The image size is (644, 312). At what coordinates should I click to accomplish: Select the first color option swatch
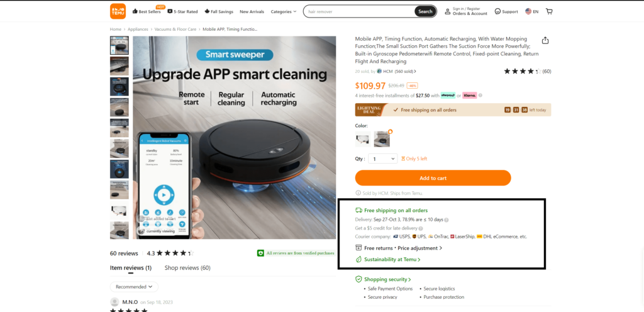(363, 139)
